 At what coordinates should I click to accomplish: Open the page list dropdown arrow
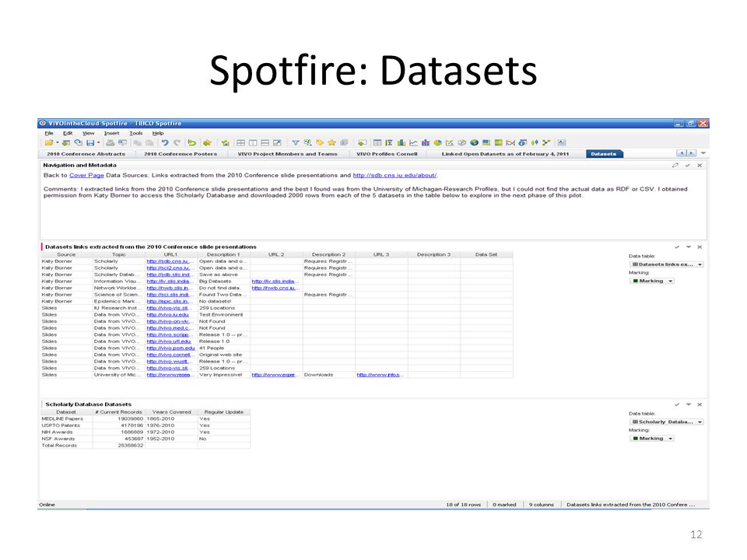point(703,153)
